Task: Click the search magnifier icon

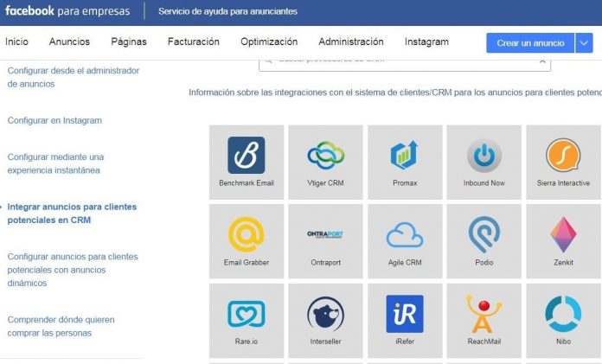Action: (268, 61)
